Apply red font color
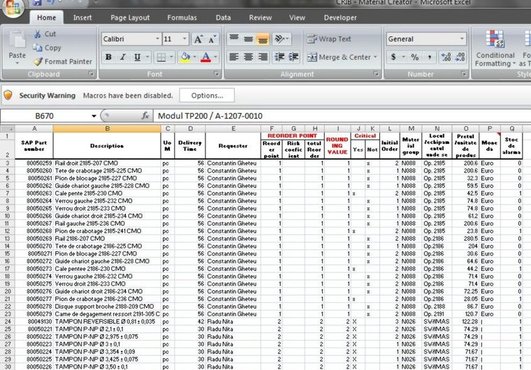This screenshot has width=531, height=370. (206, 57)
